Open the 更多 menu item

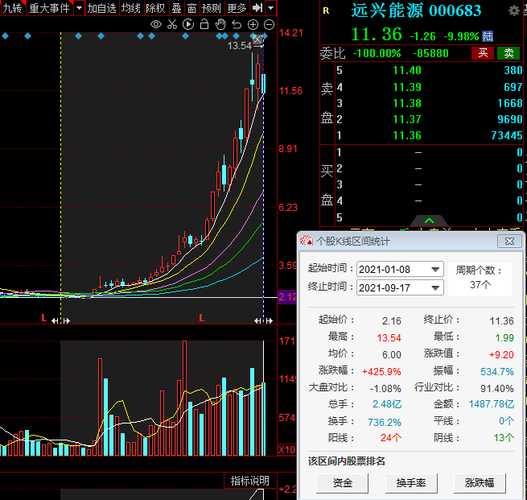[237, 8]
